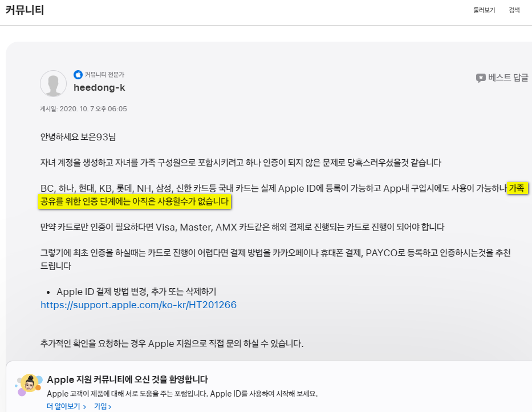Click the Apple 지원 커뮤니티에 오신 것을 환영합니다 heading
Image resolution: width=532 pixels, height=412 pixels.
point(127,379)
